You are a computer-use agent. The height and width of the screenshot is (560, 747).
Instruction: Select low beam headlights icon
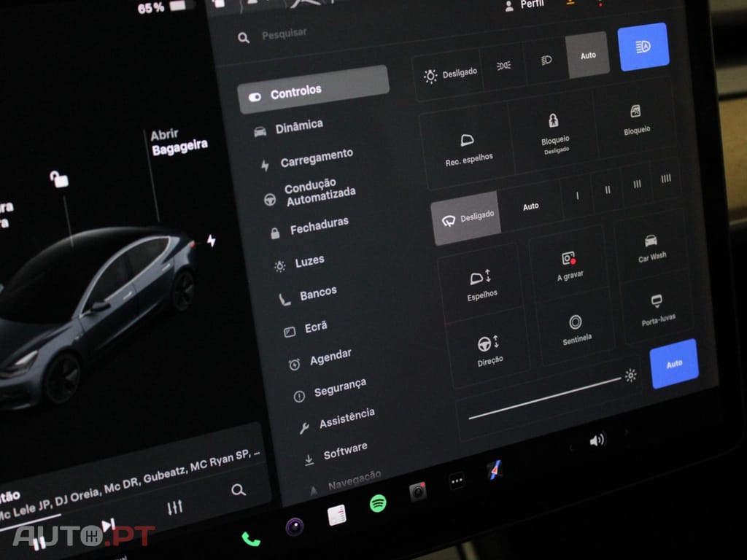[546, 60]
